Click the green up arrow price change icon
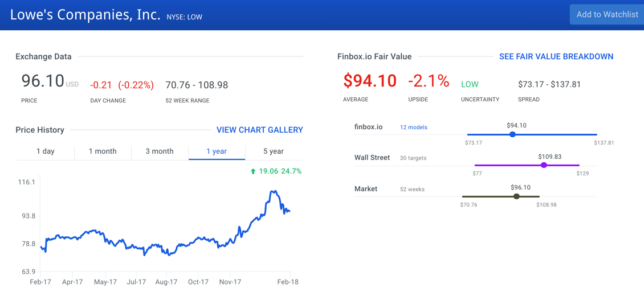 click(253, 171)
